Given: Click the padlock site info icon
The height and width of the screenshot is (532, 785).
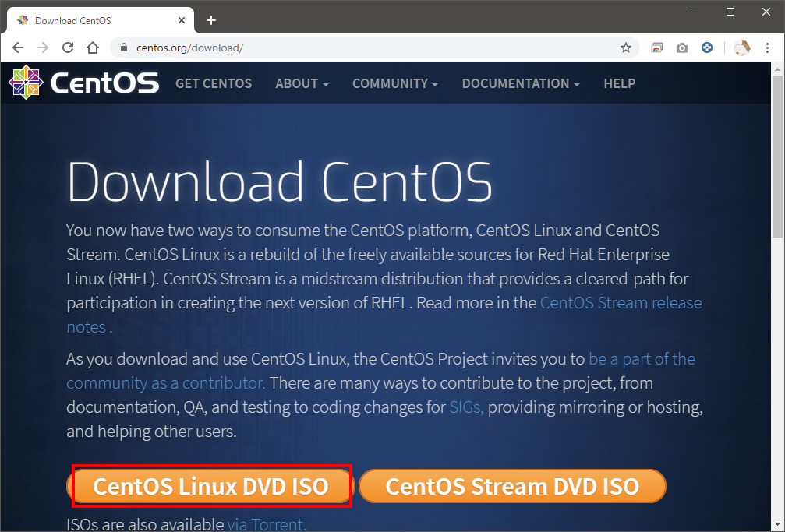Looking at the screenshot, I should (124, 48).
